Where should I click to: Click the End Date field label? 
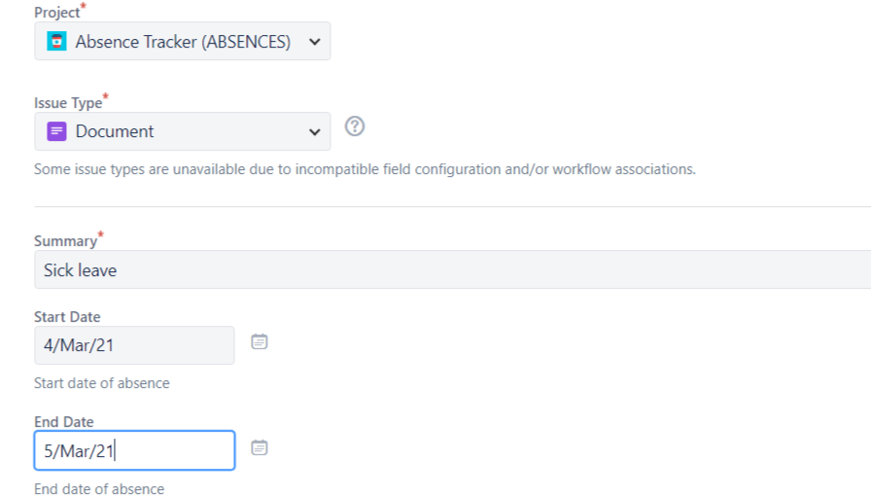pyautogui.click(x=64, y=423)
